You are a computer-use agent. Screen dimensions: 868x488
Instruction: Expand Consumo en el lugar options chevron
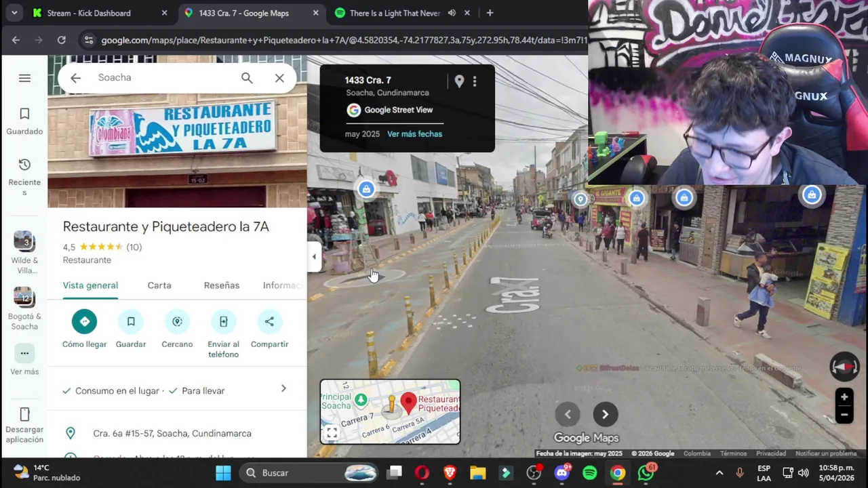(x=283, y=389)
